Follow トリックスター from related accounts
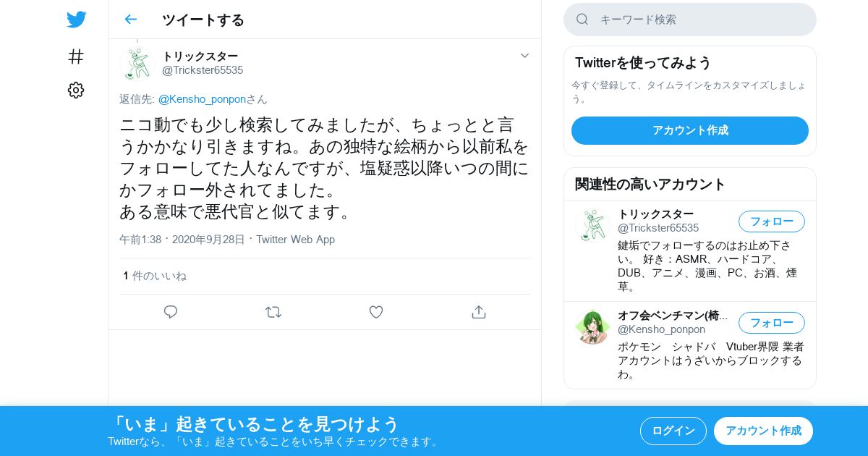The height and width of the screenshot is (456, 868). (772, 221)
